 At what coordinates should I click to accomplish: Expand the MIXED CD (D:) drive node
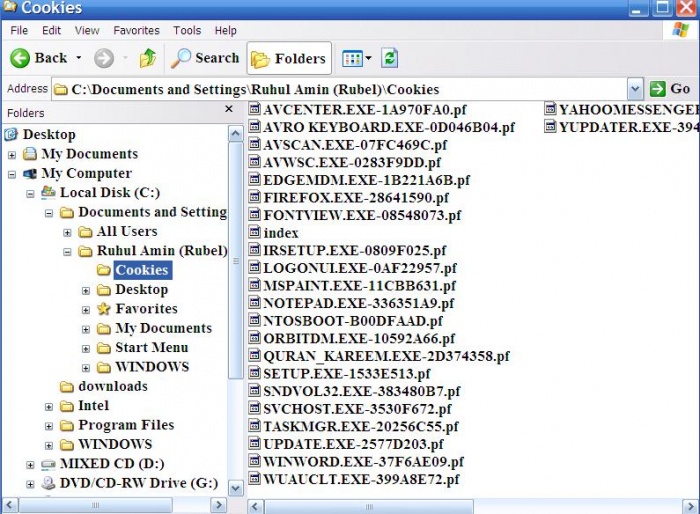30,465
